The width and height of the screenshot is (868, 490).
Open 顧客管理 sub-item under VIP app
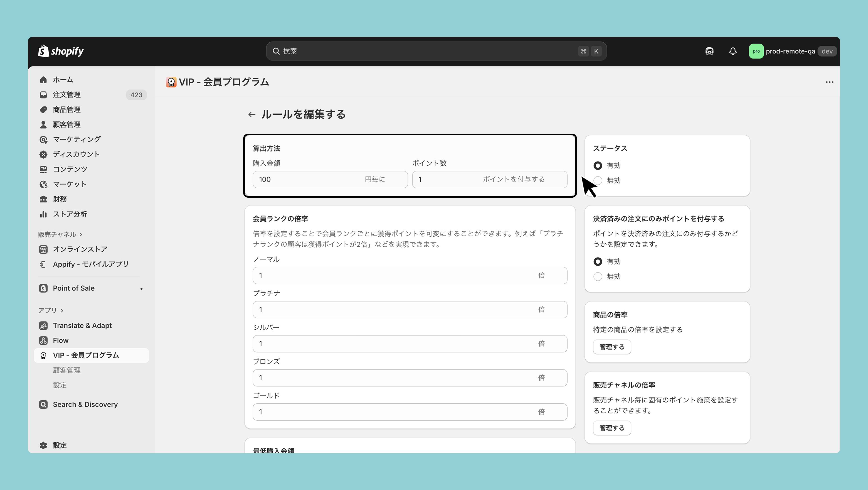pyautogui.click(x=67, y=370)
